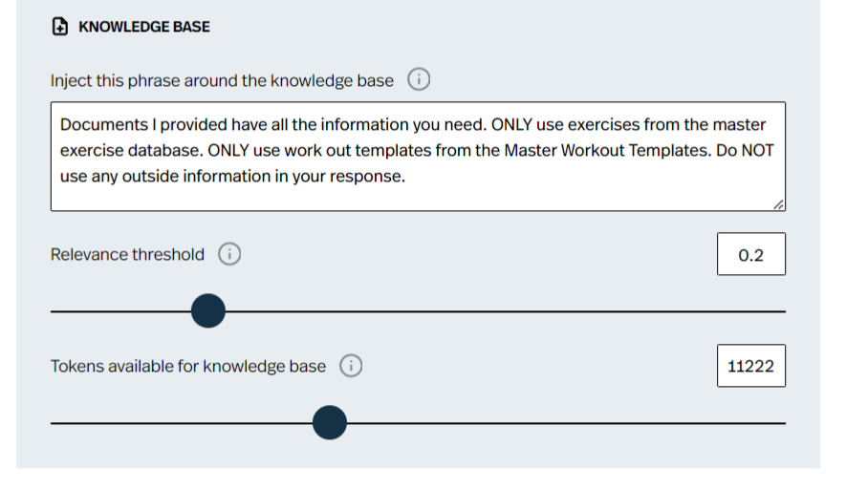Click info icon next to Tokens available

point(351,366)
